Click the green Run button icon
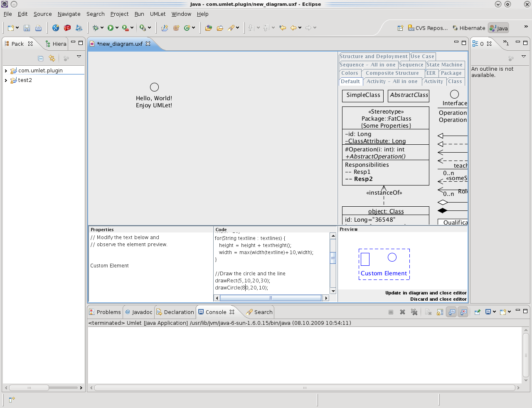Viewport: 532px width, 408px height. coord(110,28)
